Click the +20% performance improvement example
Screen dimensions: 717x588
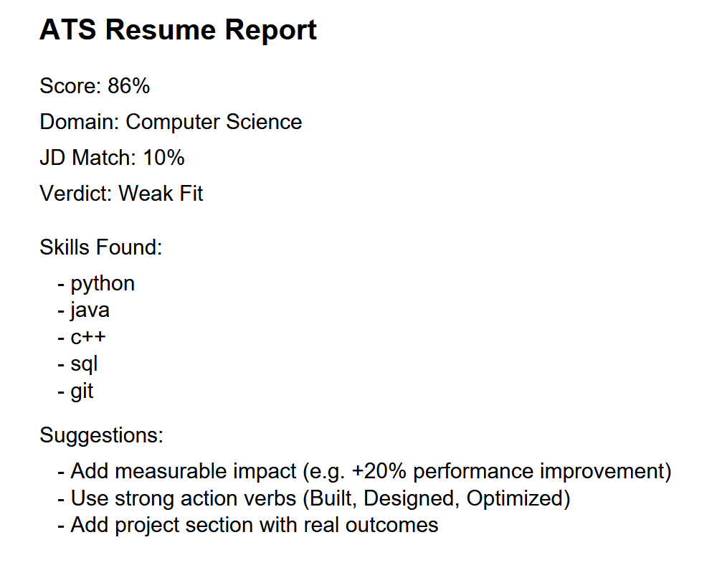(x=509, y=471)
